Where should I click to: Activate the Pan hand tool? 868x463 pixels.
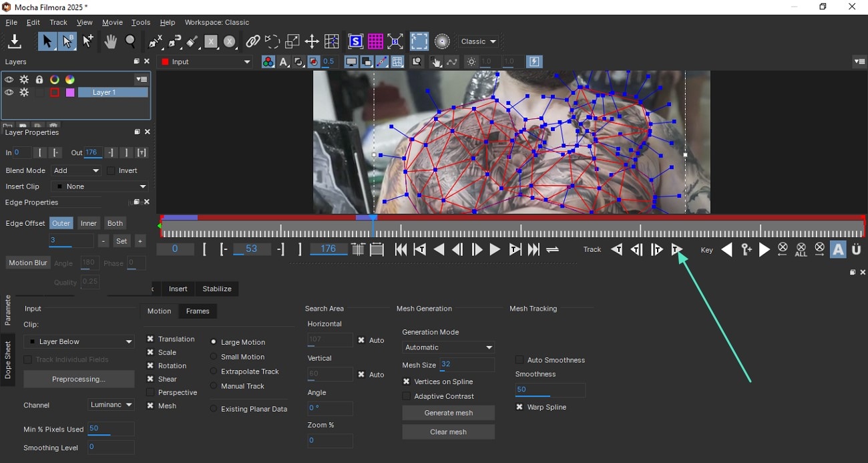[110, 42]
